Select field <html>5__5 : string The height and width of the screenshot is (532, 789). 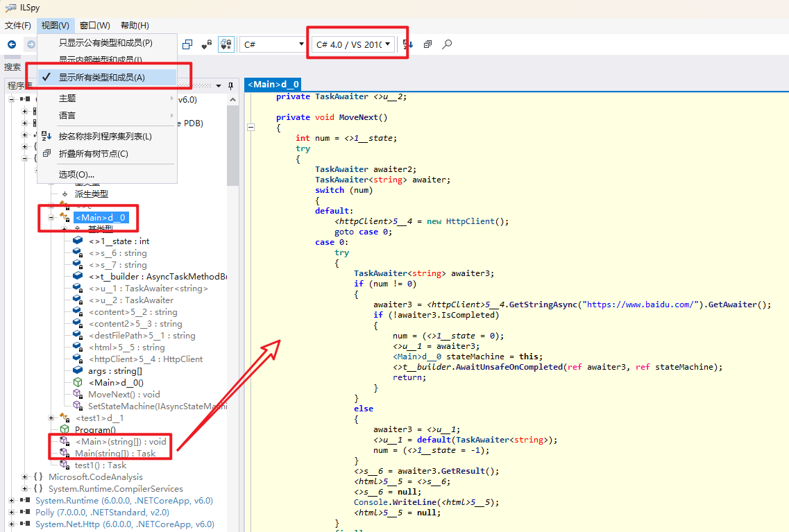(x=127, y=347)
